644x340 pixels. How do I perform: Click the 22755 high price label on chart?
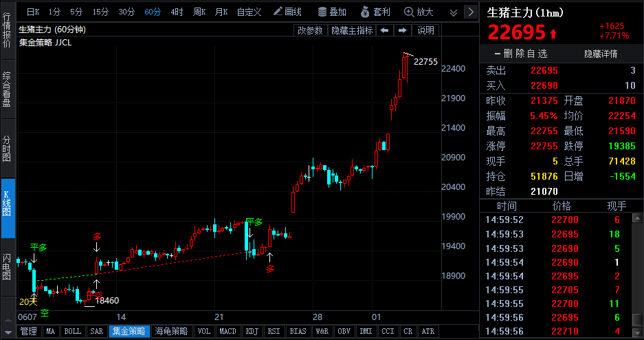pos(425,62)
